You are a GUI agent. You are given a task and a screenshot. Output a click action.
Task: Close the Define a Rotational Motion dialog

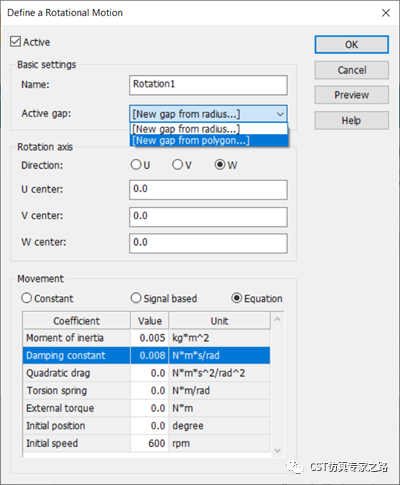(x=386, y=13)
